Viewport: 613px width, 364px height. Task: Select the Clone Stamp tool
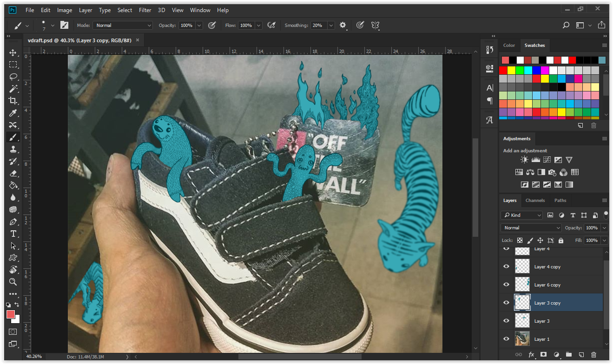(13, 149)
